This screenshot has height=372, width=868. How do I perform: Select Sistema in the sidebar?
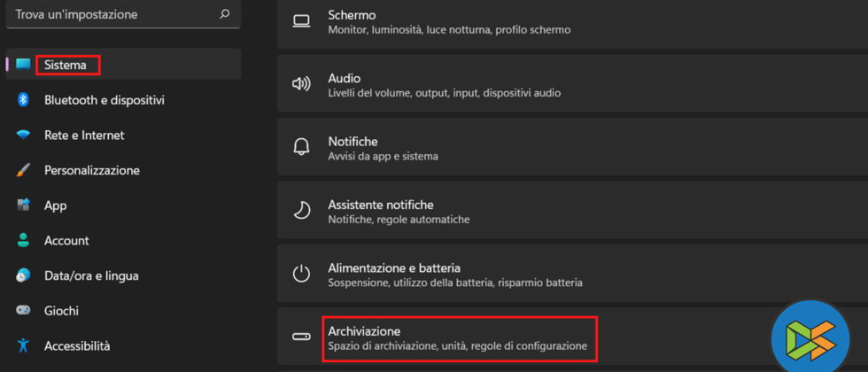[67, 65]
